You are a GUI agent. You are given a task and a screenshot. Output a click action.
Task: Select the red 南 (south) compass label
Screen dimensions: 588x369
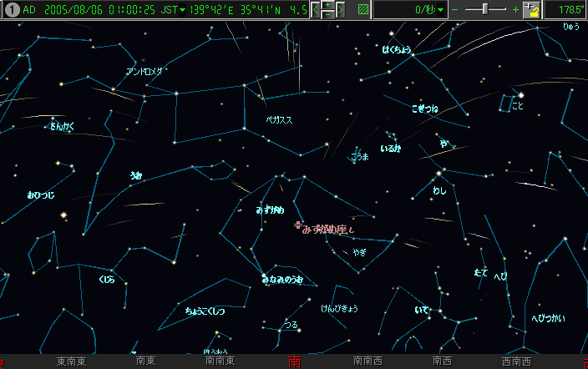pyautogui.click(x=294, y=361)
